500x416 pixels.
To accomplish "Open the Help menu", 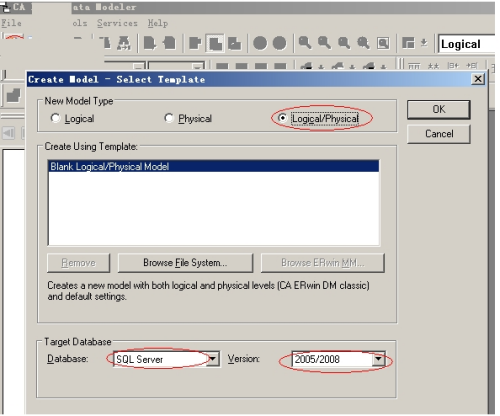I will click(x=158, y=23).
